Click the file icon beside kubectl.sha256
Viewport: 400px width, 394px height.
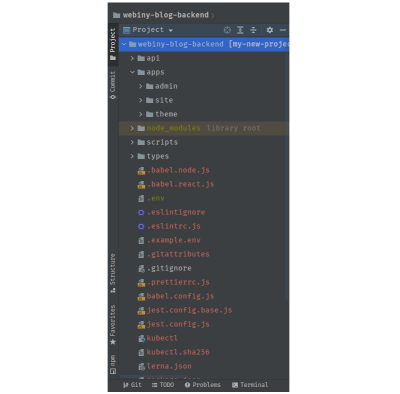[141, 352]
